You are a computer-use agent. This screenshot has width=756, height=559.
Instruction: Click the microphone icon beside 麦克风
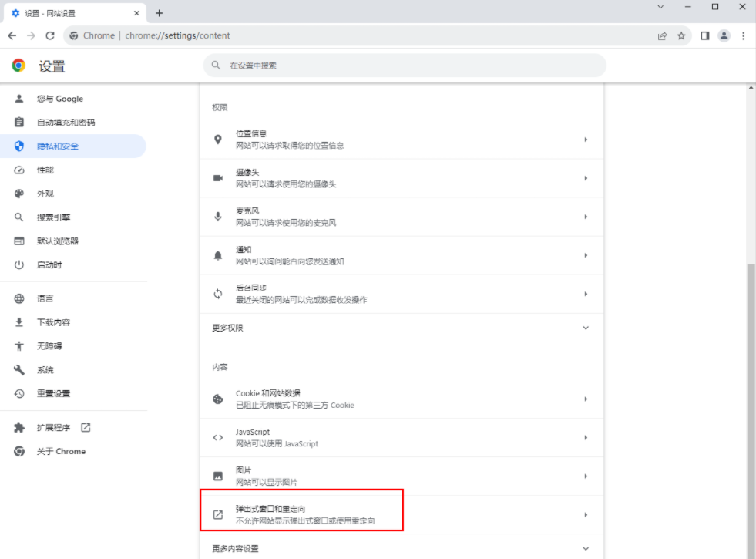(x=218, y=216)
